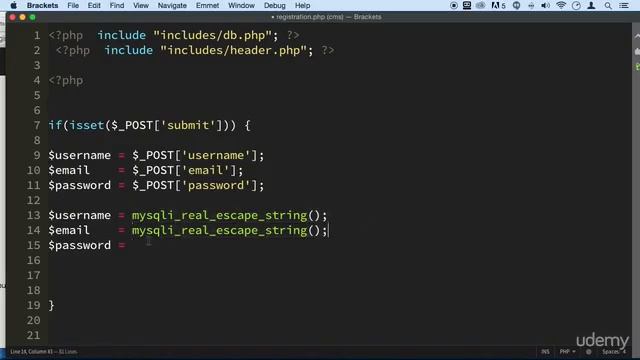
Task: Click $password variable on line 15
Action: (x=80, y=245)
